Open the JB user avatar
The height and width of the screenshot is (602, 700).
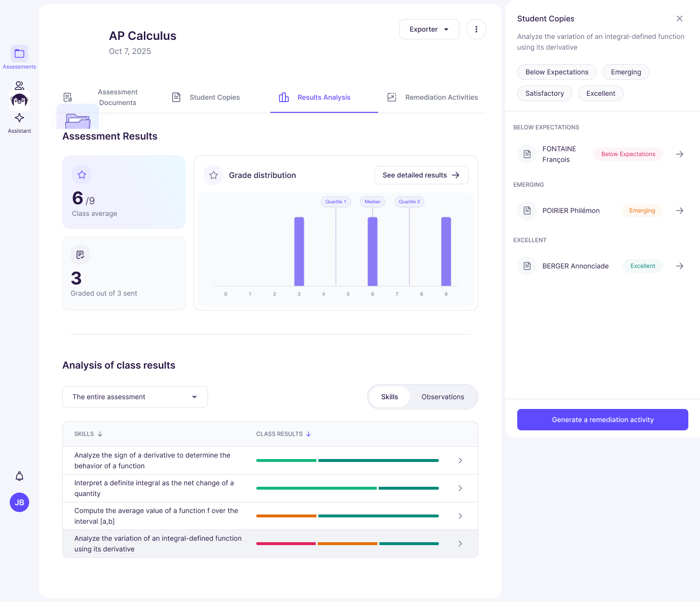click(19, 502)
